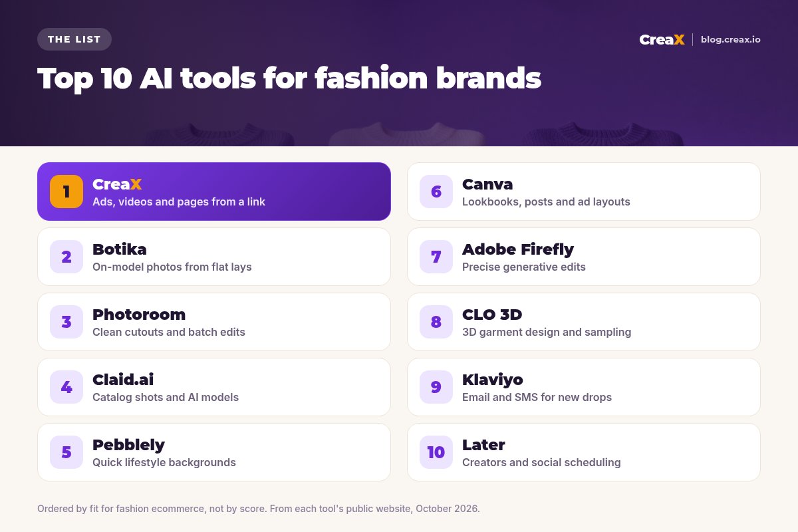The image size is (798, 532).
Task: Click 'Email and SMS for new drops'
Action: [537, 397]
